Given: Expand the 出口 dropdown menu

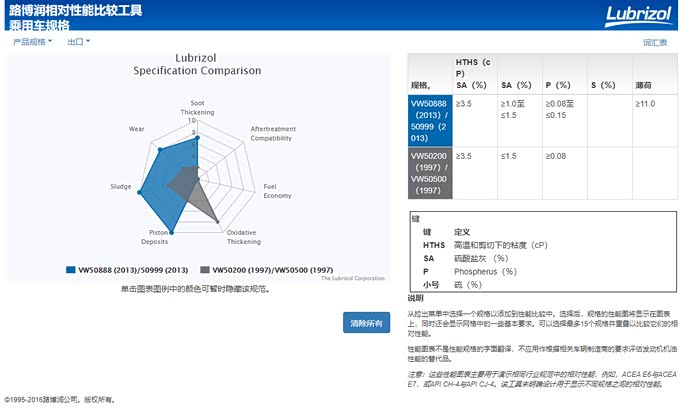Looking at the screenshot, I should 78,42.
